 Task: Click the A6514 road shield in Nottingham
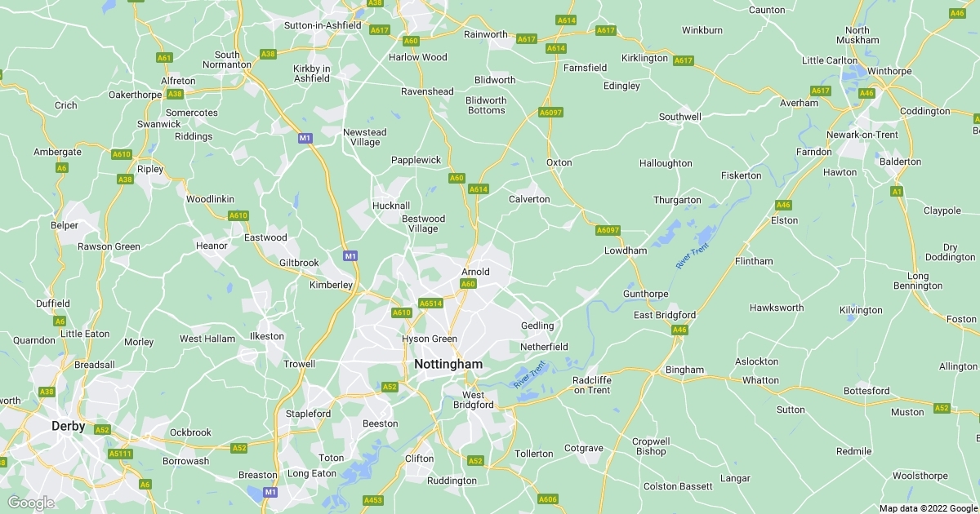pos(430,304)
